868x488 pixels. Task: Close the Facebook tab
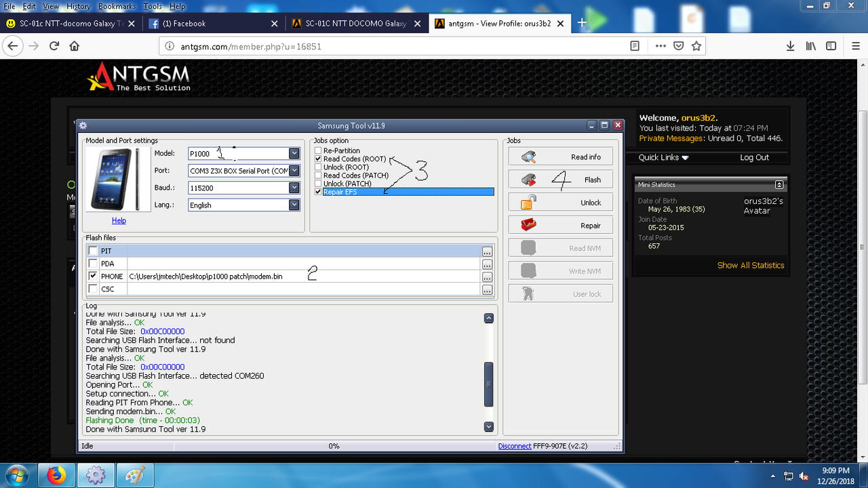(x=275, y=23)
